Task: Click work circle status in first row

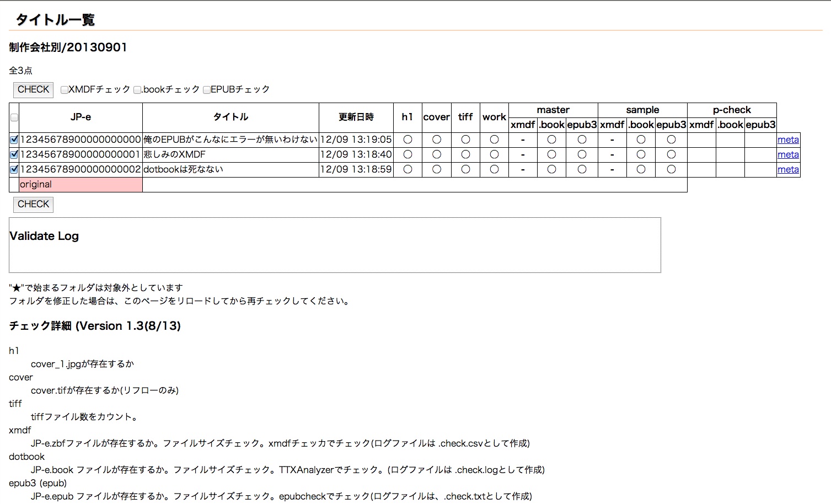Action: coord(494,140)
